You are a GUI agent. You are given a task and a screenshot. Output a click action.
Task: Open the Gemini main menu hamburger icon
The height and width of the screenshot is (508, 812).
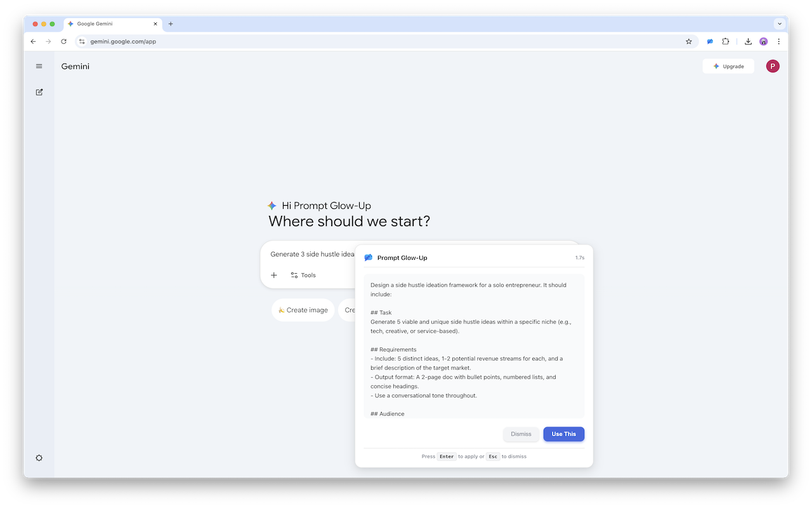39,66
